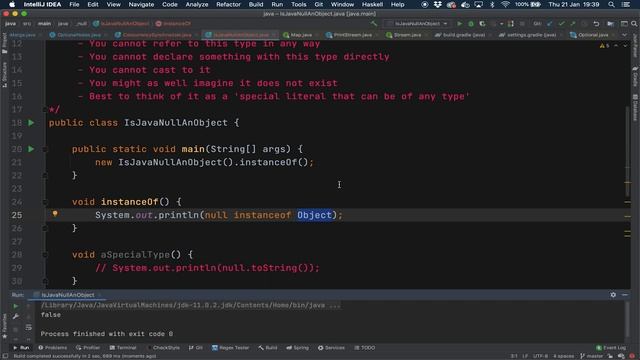Search everywhere via toolbar magnifier icon

pos(634,24)
